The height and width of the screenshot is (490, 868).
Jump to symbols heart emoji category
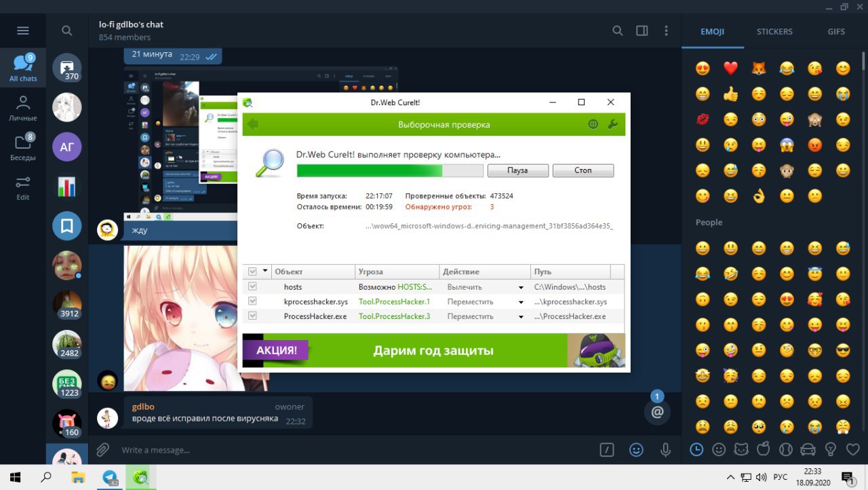coord(853,449)
